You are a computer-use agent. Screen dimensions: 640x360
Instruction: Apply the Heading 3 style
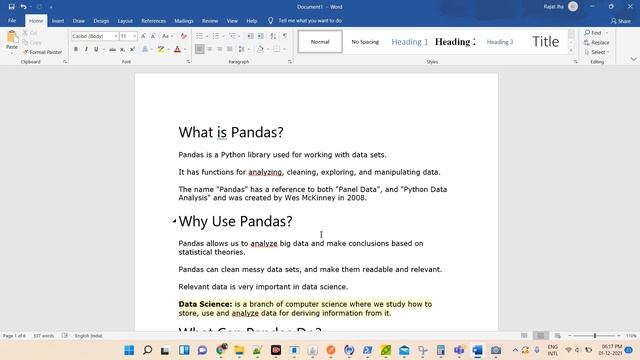tap(500, 42)
